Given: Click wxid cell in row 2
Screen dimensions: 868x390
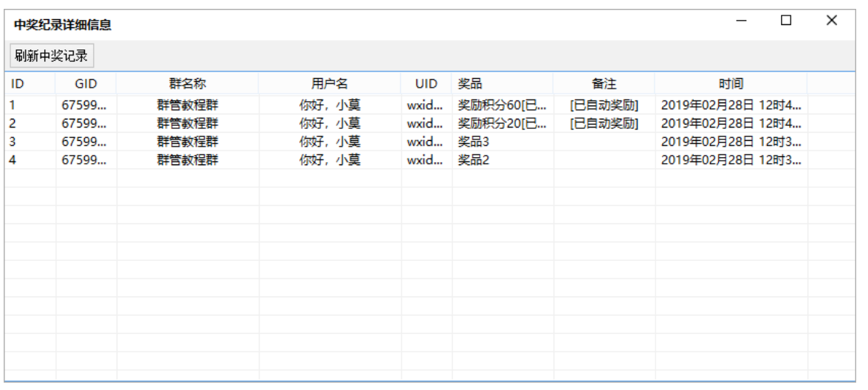Looking at the screenshot, I should coord(427,123).
